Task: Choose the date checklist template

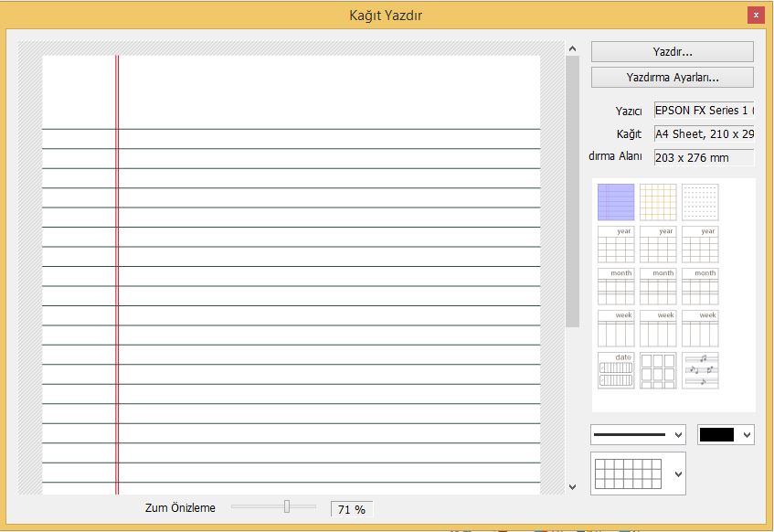Action: coord(616,370)
